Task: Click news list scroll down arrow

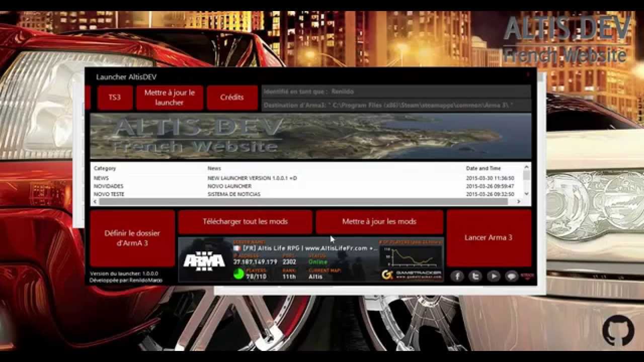Action: tap(527, 194)
